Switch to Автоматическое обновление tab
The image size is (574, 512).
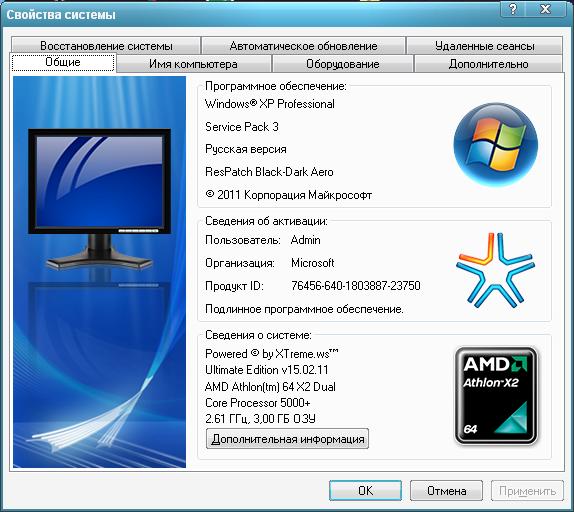pyautogui.click(x=303, y=45)
